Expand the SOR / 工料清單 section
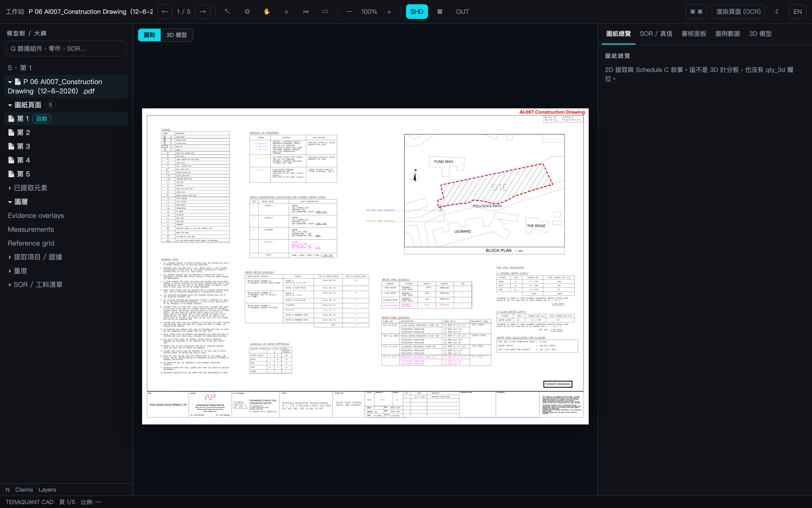This screenshot has width=812, height=508. click(x=10, y=284)
